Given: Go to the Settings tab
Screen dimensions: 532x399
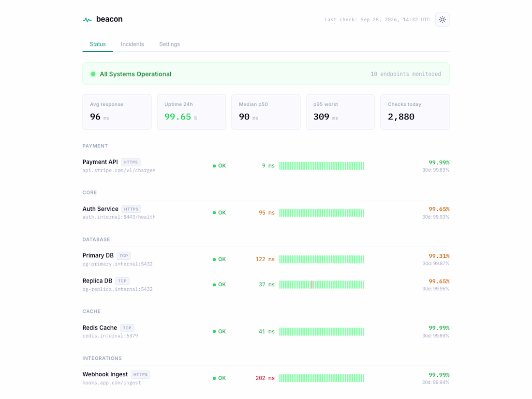Looking at the screenshot, I should [169, 44].
